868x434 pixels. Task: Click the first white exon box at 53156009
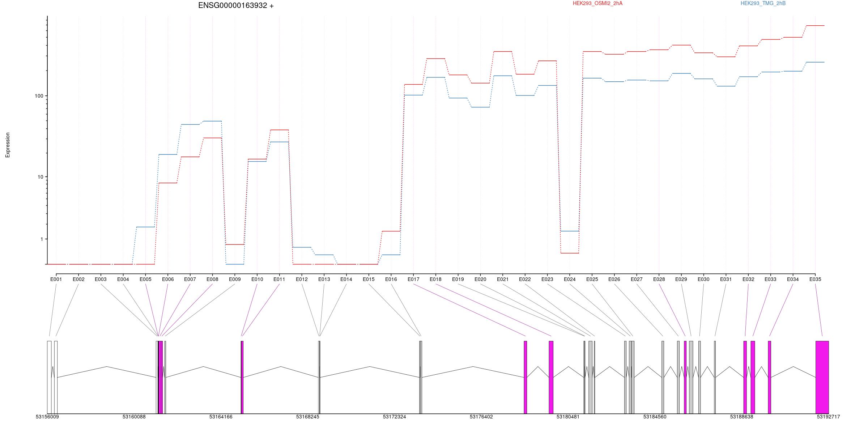(49, 377)
